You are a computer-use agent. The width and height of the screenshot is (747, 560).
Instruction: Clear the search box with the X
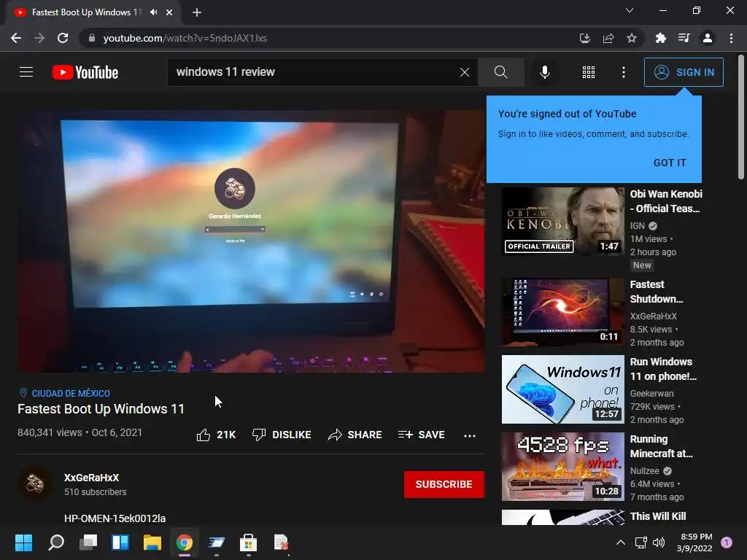tap(465, 72)
